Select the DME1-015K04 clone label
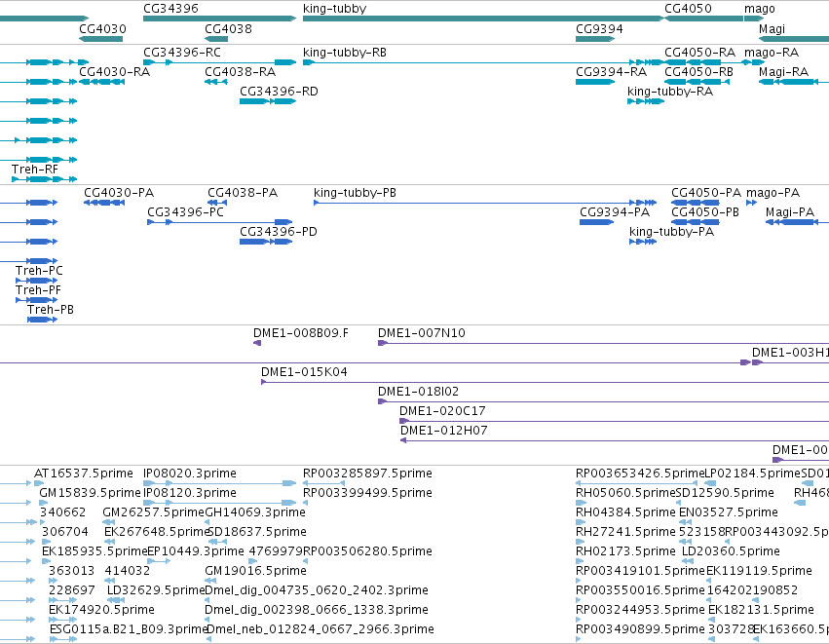The height and width of the screenshot is (644, 829). coord(304,372)
